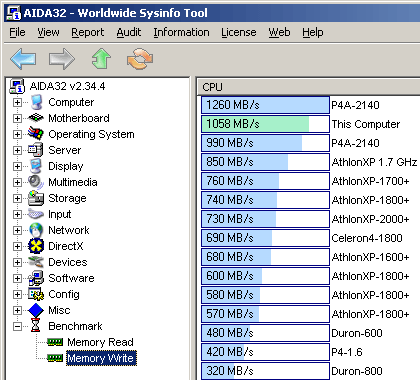This screenshot has height=380, width=420.
Task: Click the Devices icon in the tree
Action: pos(36,262)
